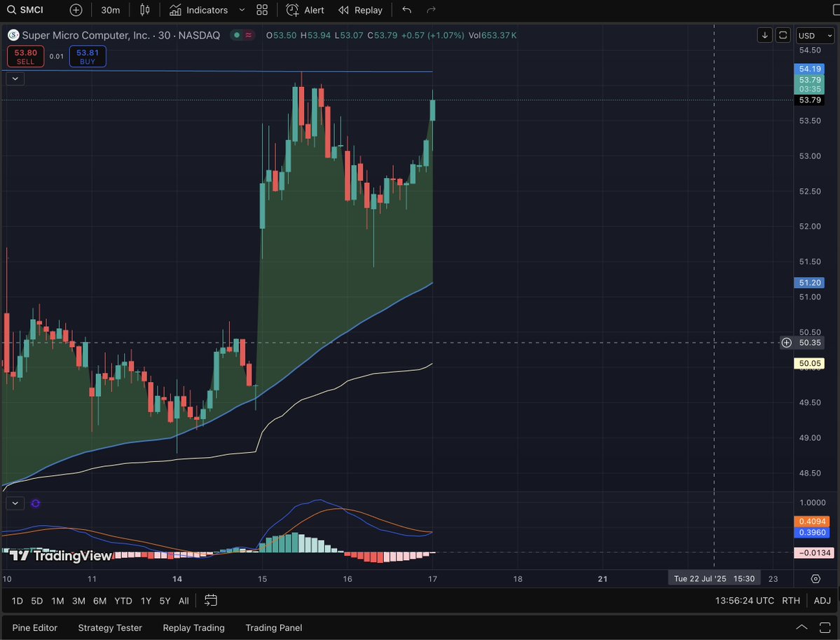
Task: Open the time axis settings gear
Action: tap(815, 579)
